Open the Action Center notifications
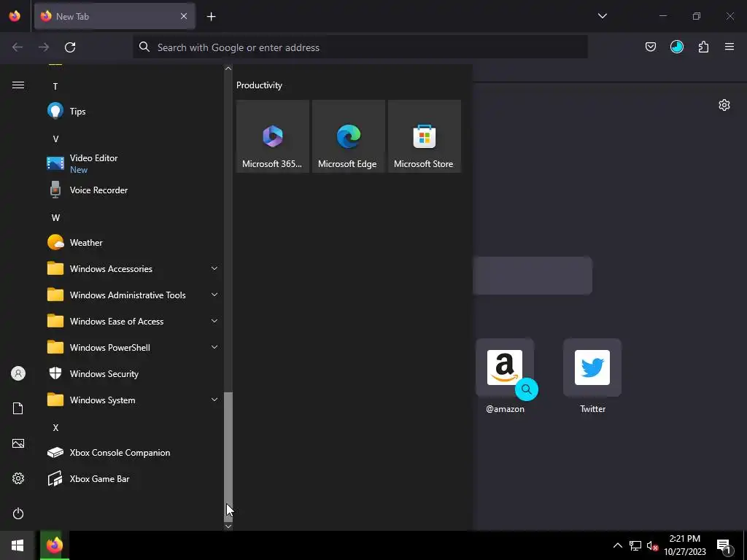The width and height of the screenshot is (747, 560). pyautogui.click(x=724, y=545)
